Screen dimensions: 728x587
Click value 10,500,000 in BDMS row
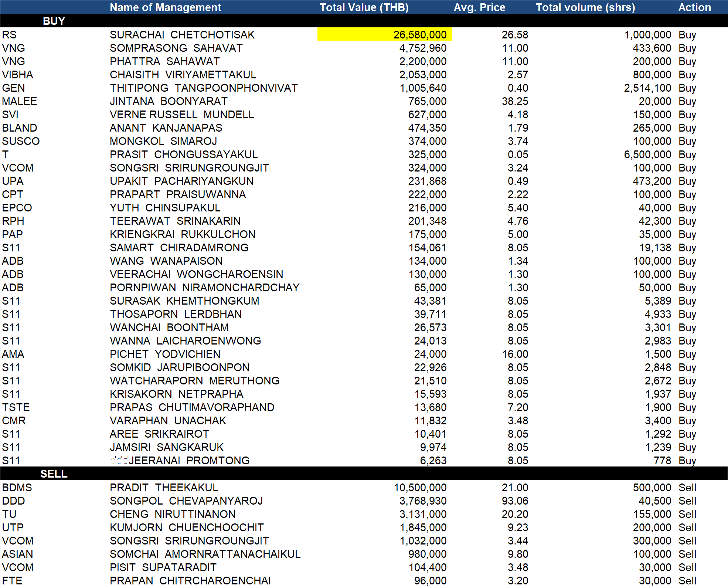[x=420, y=488]
